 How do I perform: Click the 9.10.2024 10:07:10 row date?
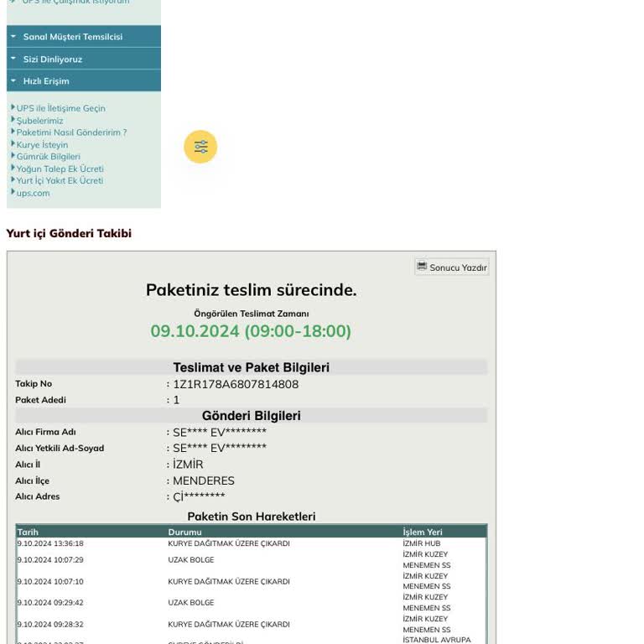[50, 582]
